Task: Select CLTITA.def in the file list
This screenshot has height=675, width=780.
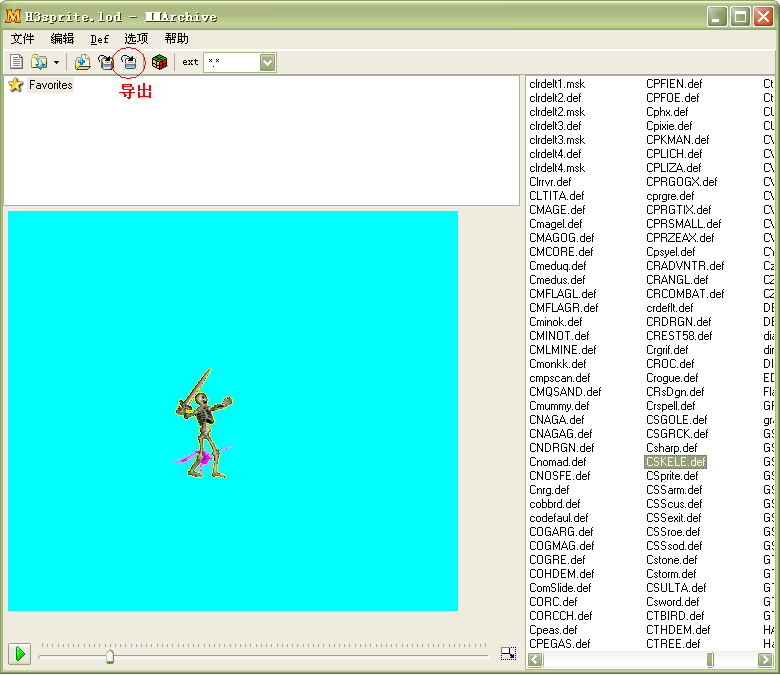Action: [557, 196]
